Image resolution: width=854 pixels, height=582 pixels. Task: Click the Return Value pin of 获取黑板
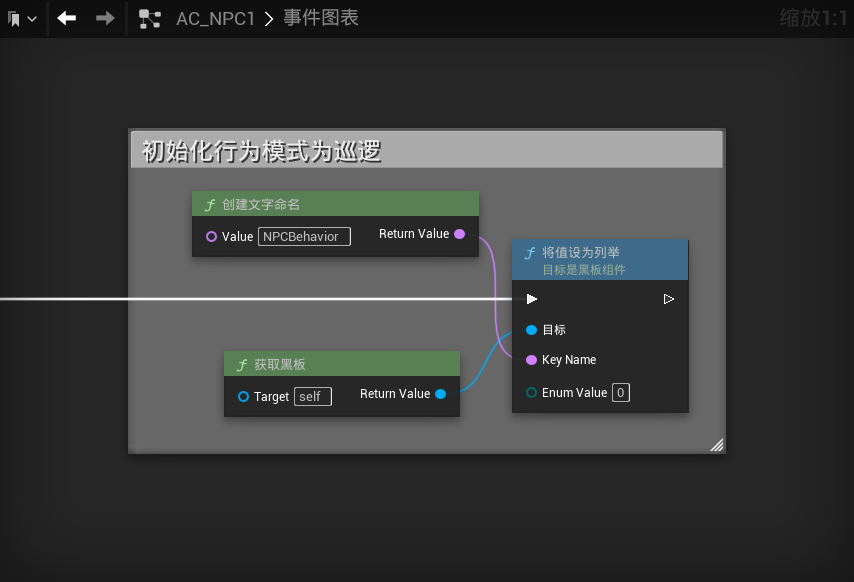pos(441,394)
